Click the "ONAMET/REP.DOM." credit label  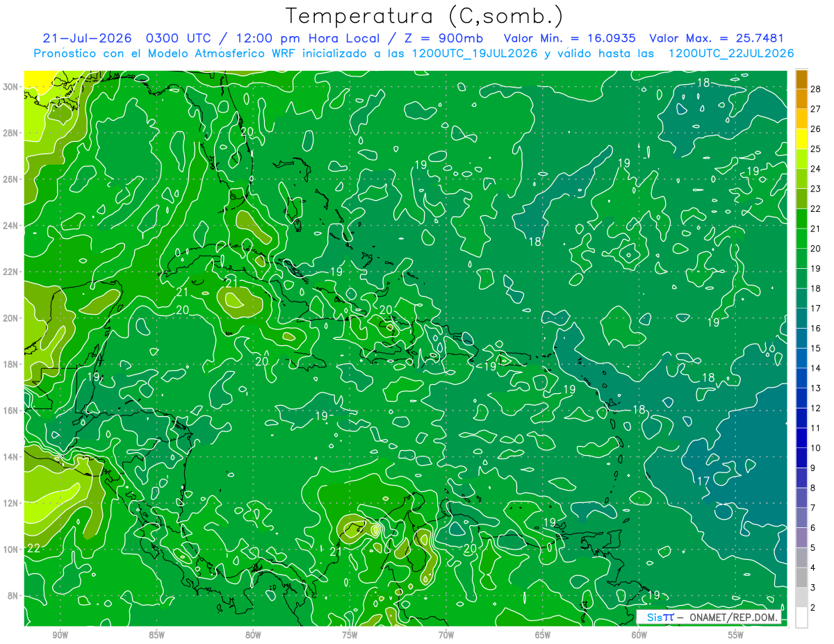point(735,617)
